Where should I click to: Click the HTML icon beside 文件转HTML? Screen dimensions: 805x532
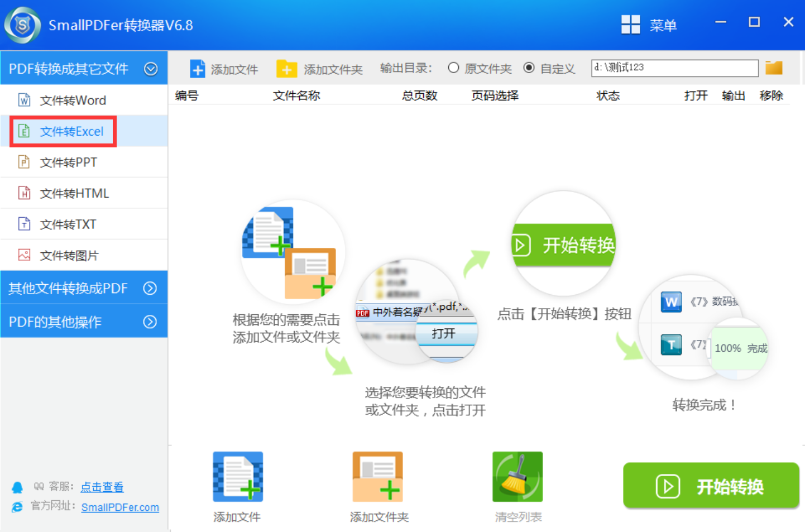[x=24, y=193]
